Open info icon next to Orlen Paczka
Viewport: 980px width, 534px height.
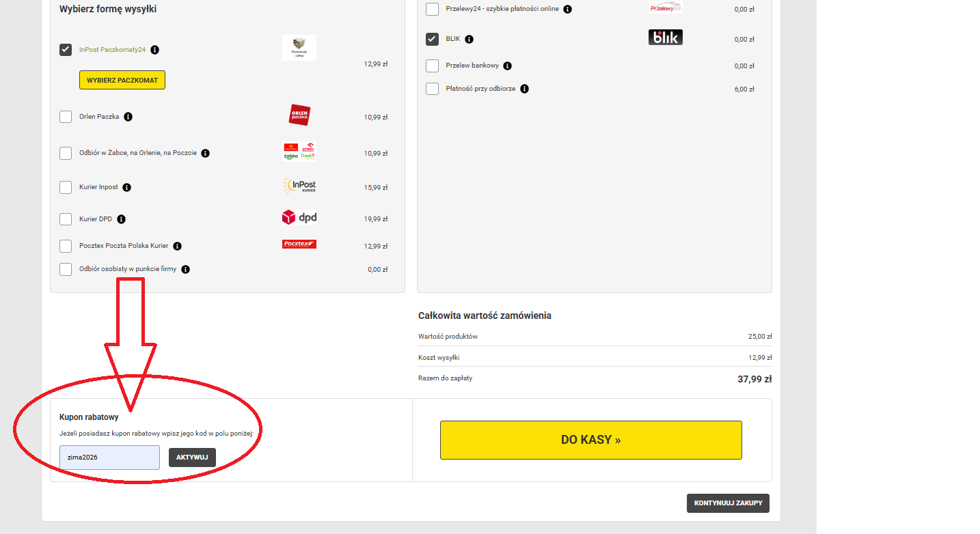[128, 117]
